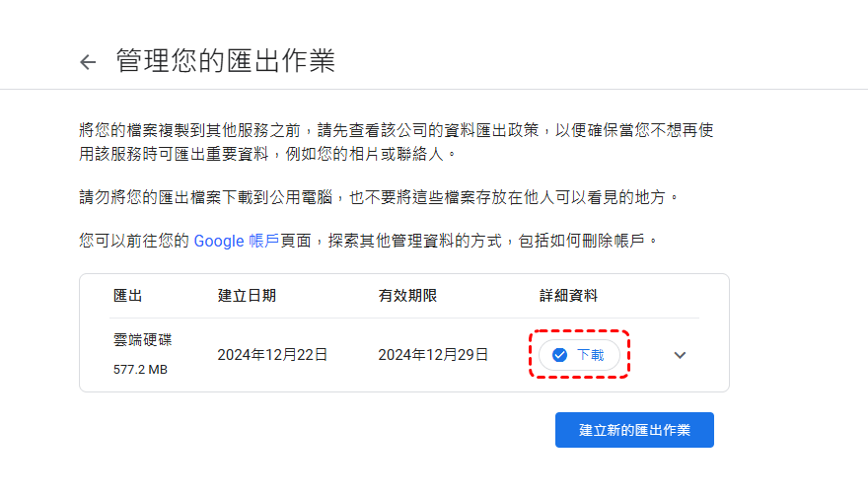Select the 雲端硬碟 export name
The height and width of the screenshot is (497, 868).
(x=143, y=340)
